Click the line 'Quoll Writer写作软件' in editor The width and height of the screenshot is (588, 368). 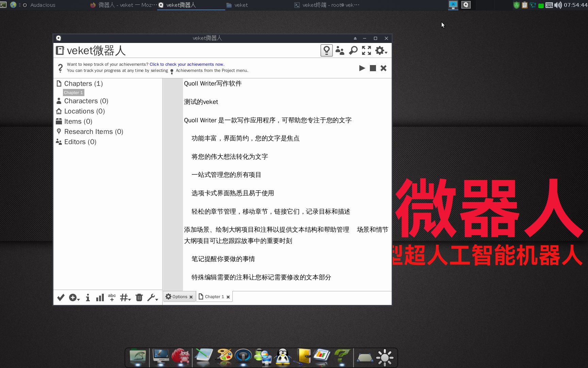pyautogui.click(x=213, y=83)
